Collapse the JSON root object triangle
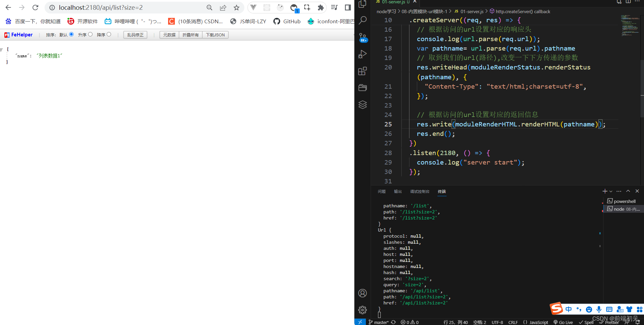Image resolution: width=644 pixels, height=325 pixels. [x=2, y=50]
